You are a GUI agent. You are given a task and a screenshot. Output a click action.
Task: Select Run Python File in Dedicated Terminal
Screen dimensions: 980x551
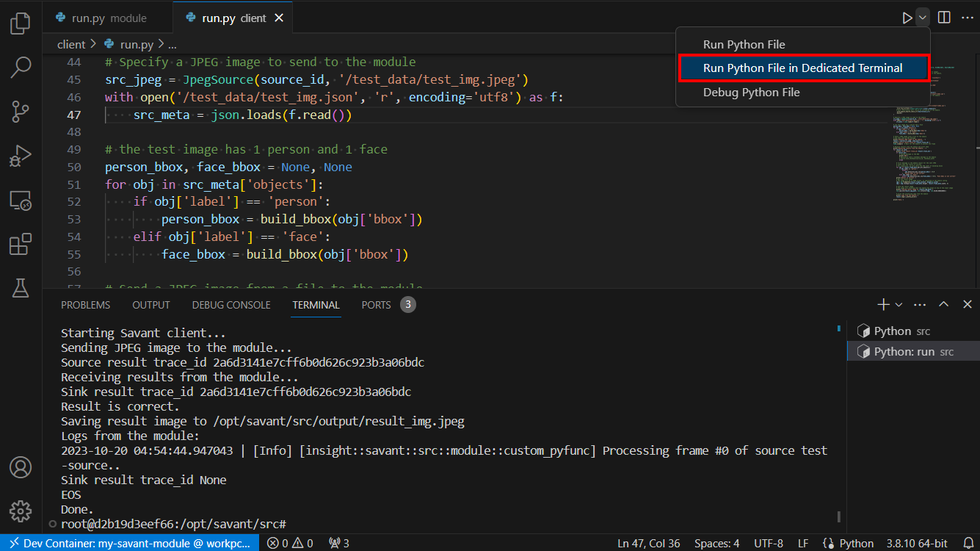pyautogui.click(x=802, y=68)
